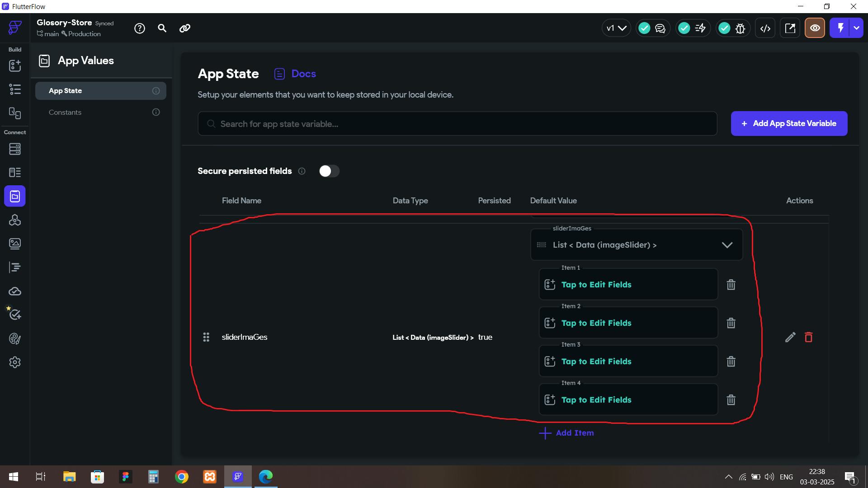This screenshot has width=868, height=488.
Task: Edit sliderImaGes variable with pencil icon
Action: click(x=790, y=337)
